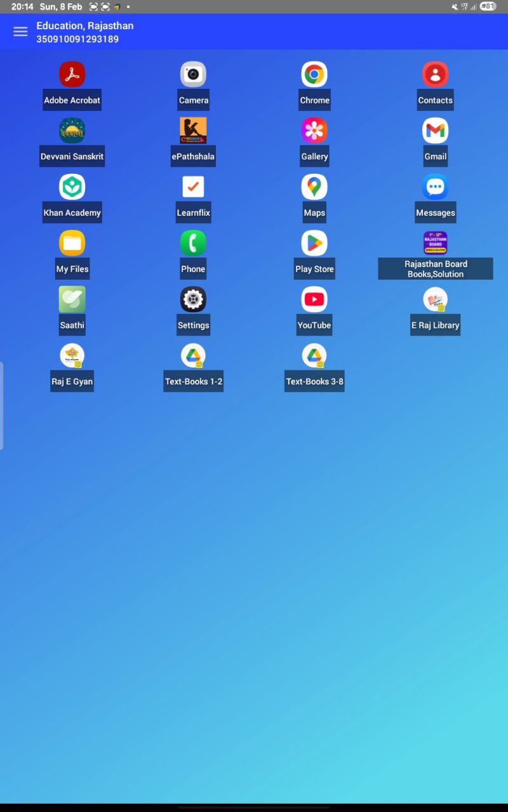508x812 pixels.
Task: Tap the battery indicator in the status bar
Action: (x=488, y=6)
